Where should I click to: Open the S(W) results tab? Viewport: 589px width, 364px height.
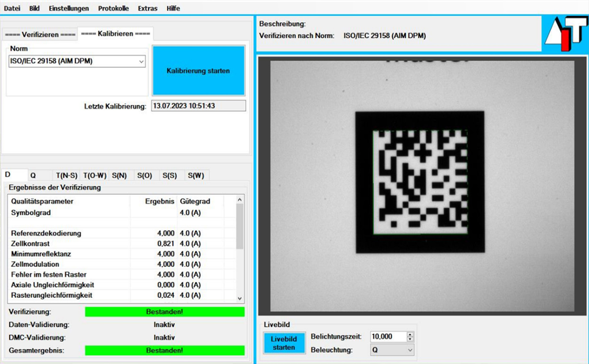pos(196,176)
